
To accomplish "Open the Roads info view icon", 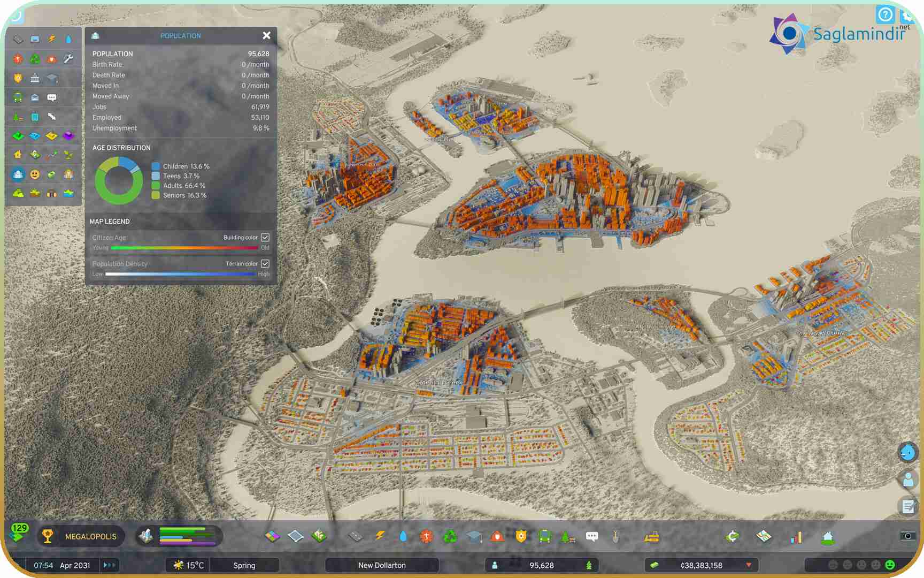I will point(18,39).
